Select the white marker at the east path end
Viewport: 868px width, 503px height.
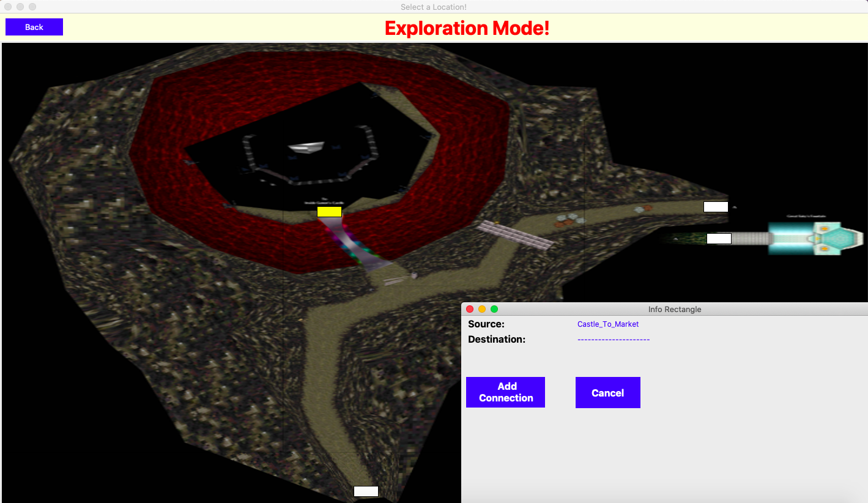click(716, 207)
